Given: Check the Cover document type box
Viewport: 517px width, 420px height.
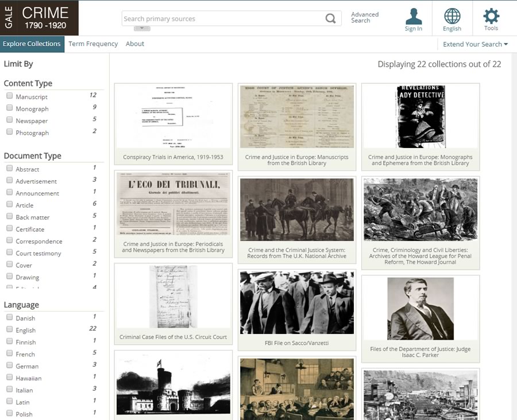Looking at the screenshot, I should pyautogui.click(x=10, y=264).
